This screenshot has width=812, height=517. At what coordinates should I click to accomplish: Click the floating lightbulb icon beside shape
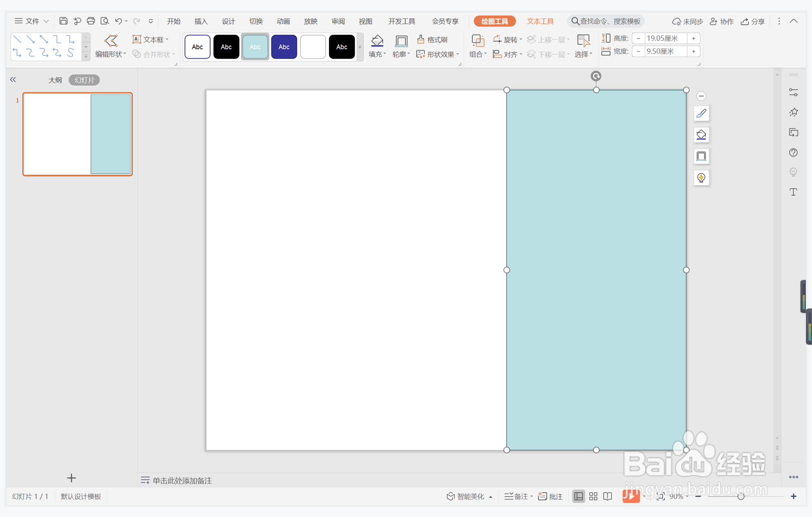click(x=701, y=178)
